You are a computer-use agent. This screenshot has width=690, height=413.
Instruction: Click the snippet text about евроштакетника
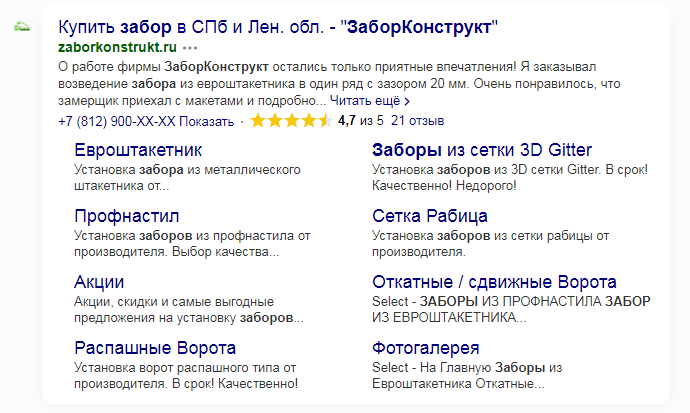(339, 84)
